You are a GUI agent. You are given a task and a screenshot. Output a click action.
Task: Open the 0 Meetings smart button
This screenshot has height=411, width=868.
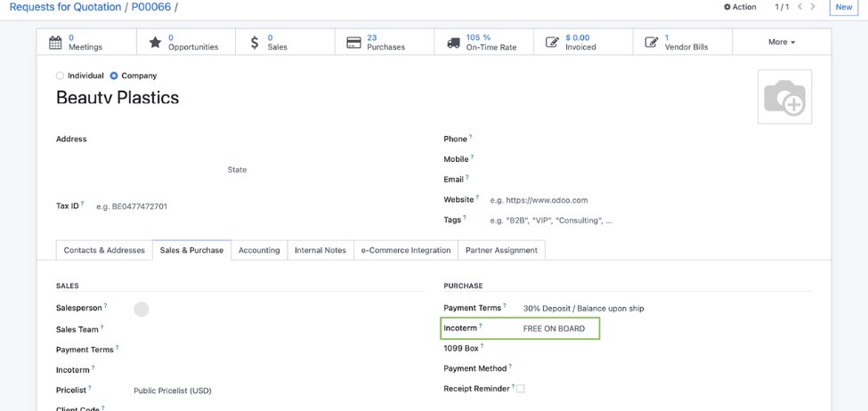point(86,42)
